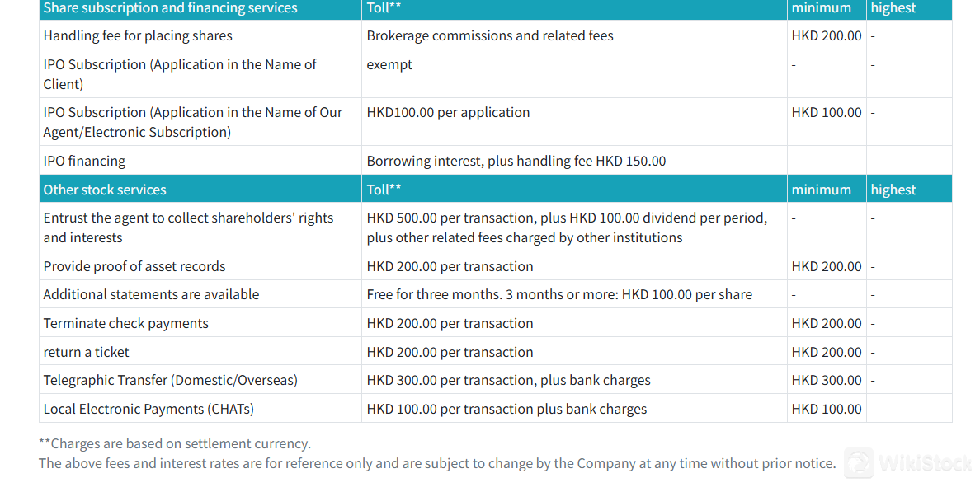Screen dimensions: 980x492
Task: Click 'Entrust the agent to collect shareholders' cell
Action: click(200, 227)
